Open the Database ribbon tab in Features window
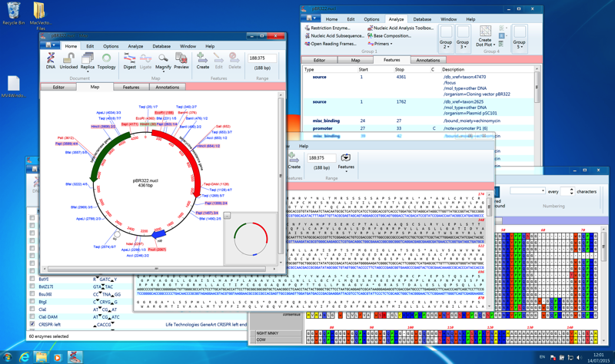Image resolution: width=615 pixels, height=364 pixels. click(422, 19)
